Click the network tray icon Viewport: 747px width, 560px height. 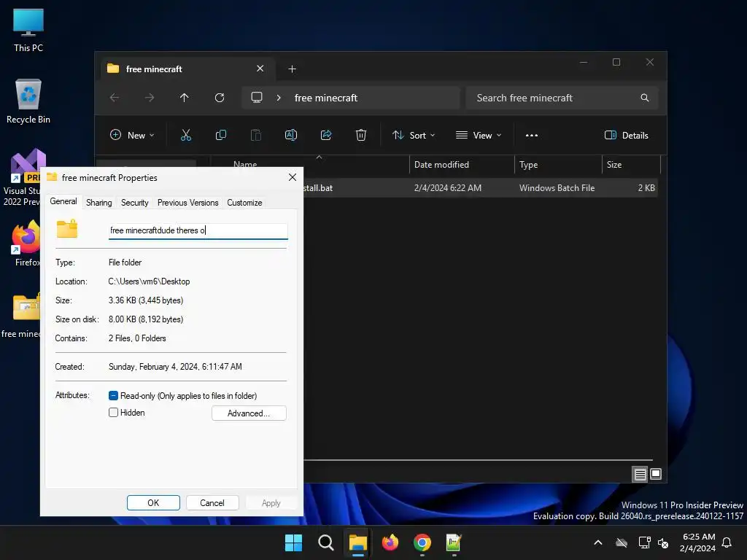coord(645,542)
